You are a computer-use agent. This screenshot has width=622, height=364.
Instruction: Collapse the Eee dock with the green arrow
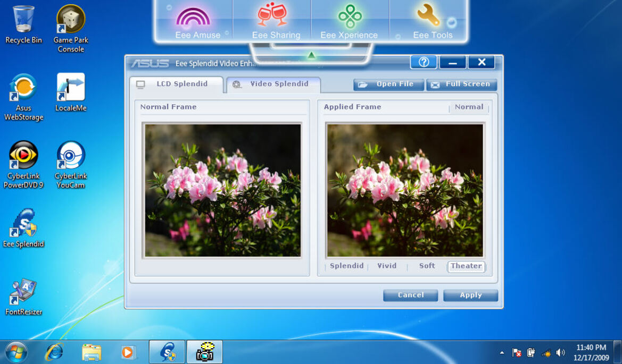311,55
